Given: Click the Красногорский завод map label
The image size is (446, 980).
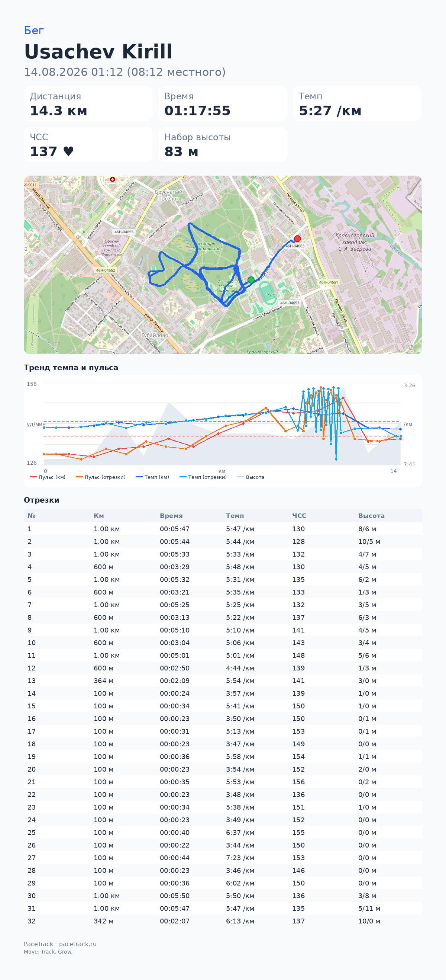Looking at the screenshot, I should pos(355,242).
